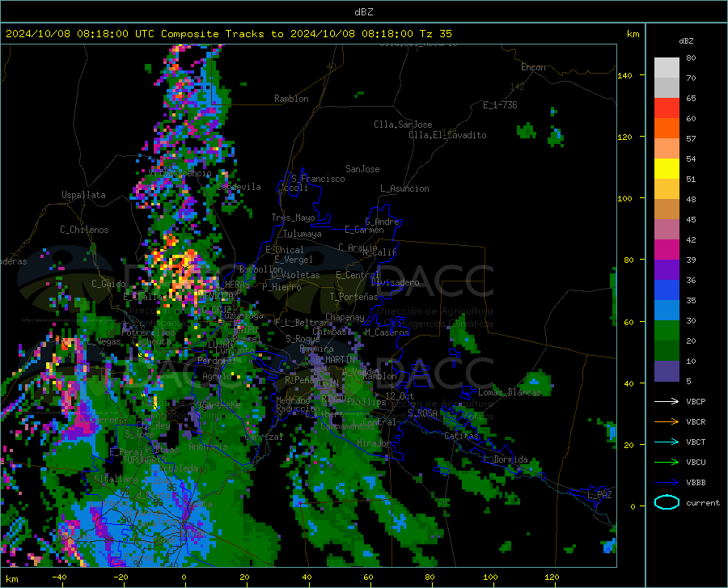Viewport: 728px width, 588px height.
Task: Click the E_Chical location label
Action: pos(284,250)
